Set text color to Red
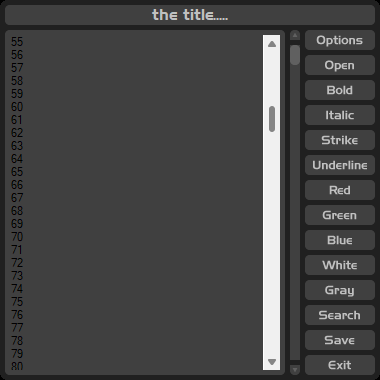380x380 pixels. click(x=340, y=190)
